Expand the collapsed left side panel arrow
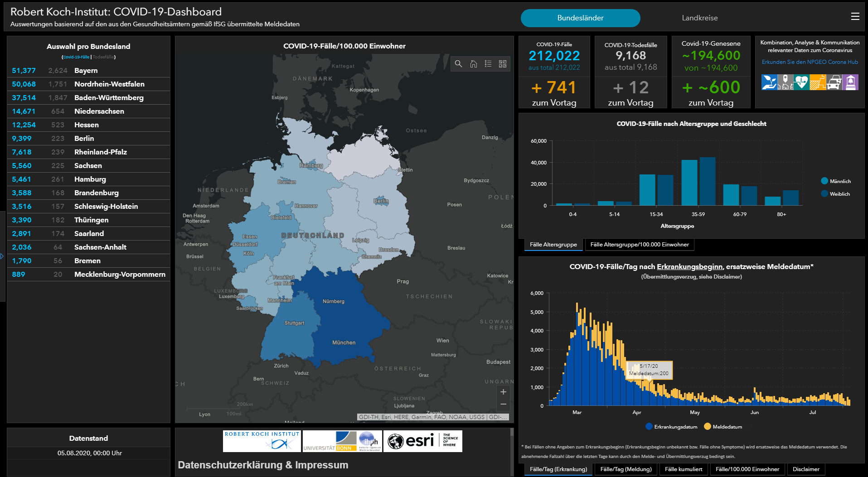Viewport: 868px width, 477px height. coord(2,256)
